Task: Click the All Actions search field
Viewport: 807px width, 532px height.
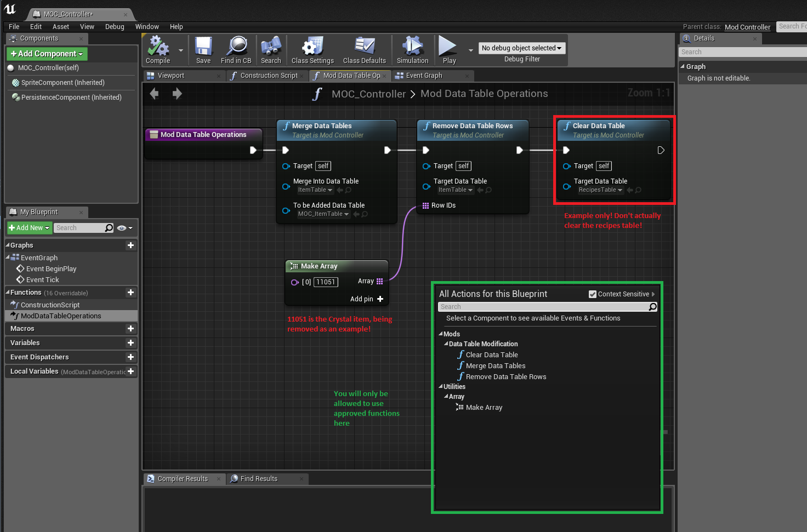Action: pos(543,307)
